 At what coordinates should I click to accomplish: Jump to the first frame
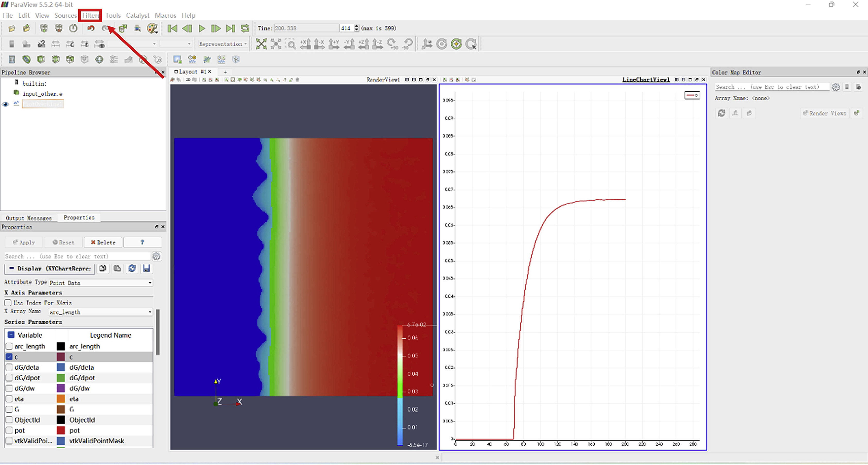[x=172, y=29]
